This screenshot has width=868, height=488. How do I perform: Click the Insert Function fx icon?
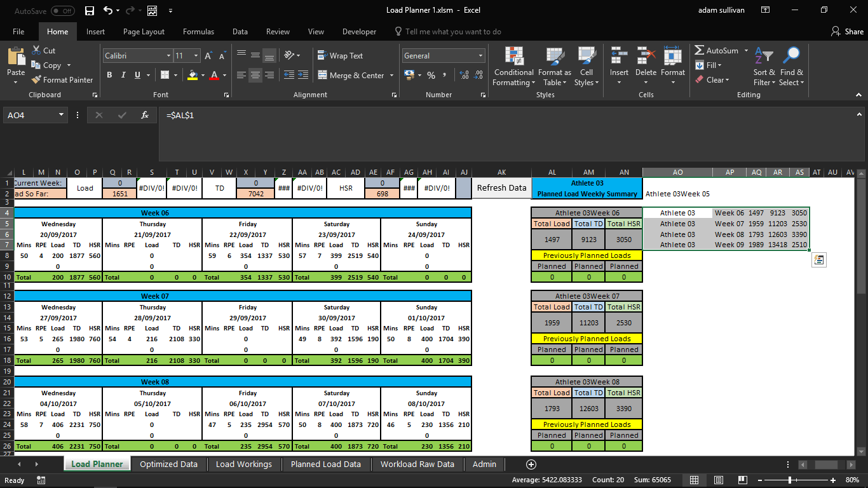pyautogui.click(x=145, y=115)
